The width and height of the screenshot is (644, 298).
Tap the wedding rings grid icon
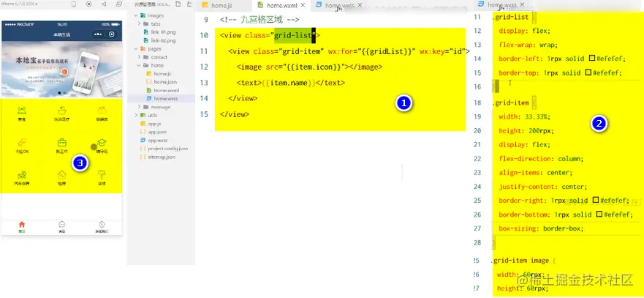102,111
